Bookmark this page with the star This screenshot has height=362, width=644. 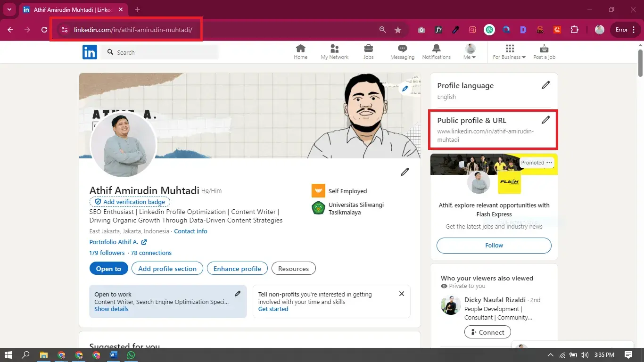coord(398,30)
